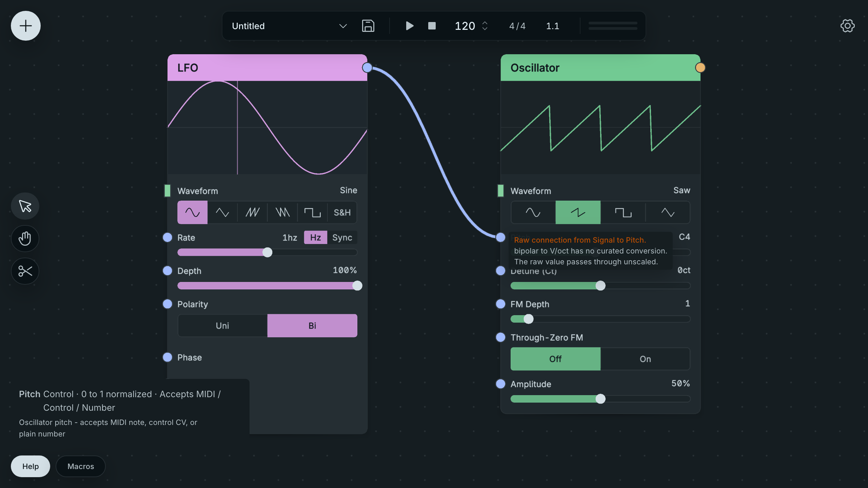
Task: Stop playback with the stop button
Action: [432, 26]
